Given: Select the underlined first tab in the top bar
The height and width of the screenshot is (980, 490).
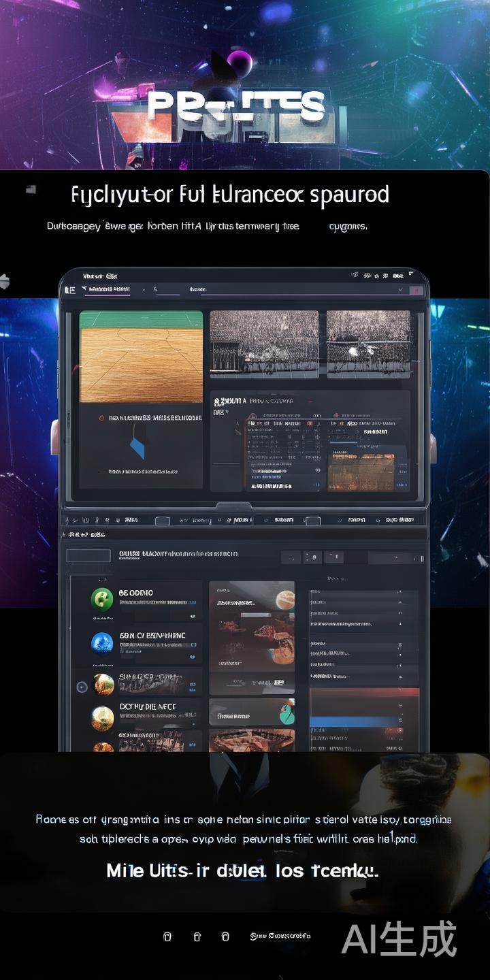Looking at the screenshot, I should [108, 289].
